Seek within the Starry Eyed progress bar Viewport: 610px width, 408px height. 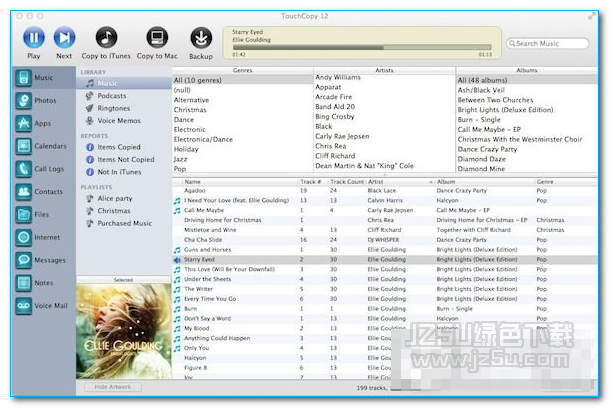(362, 47)
